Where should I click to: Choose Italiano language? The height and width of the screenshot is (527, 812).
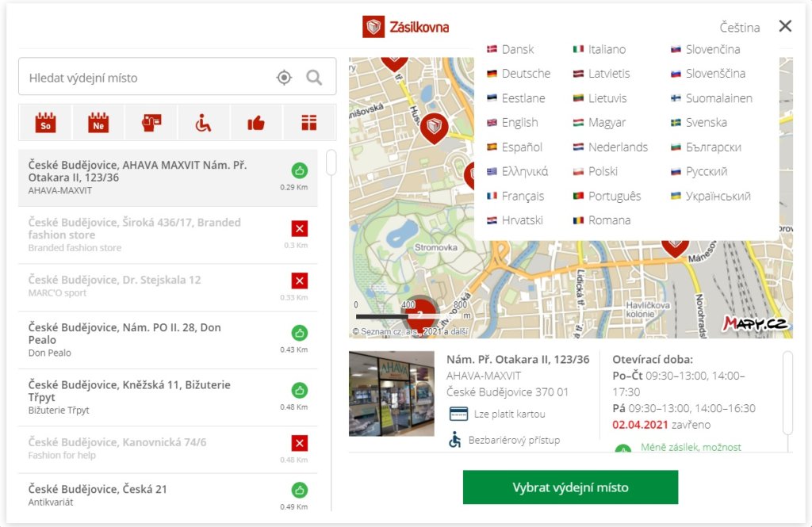599,49
